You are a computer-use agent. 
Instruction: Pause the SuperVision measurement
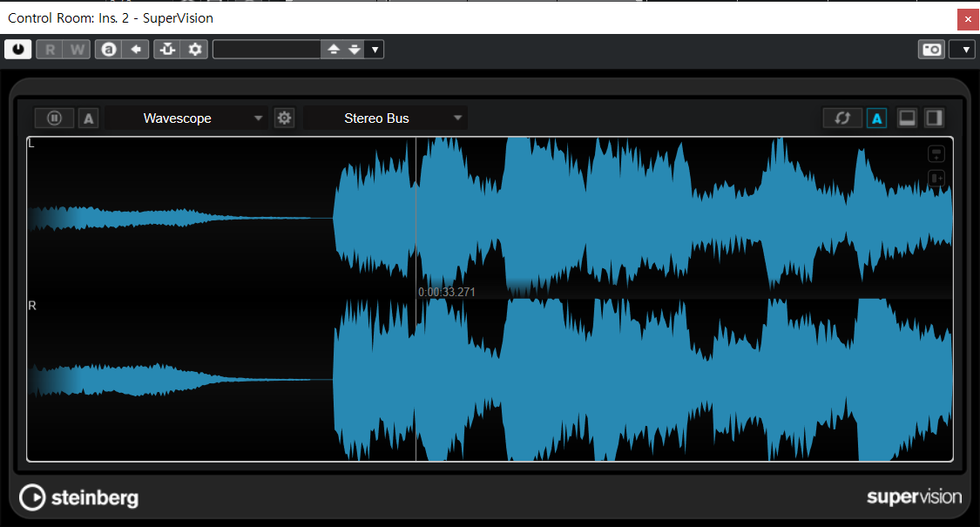pyautogui.click(x=54, y=118)
